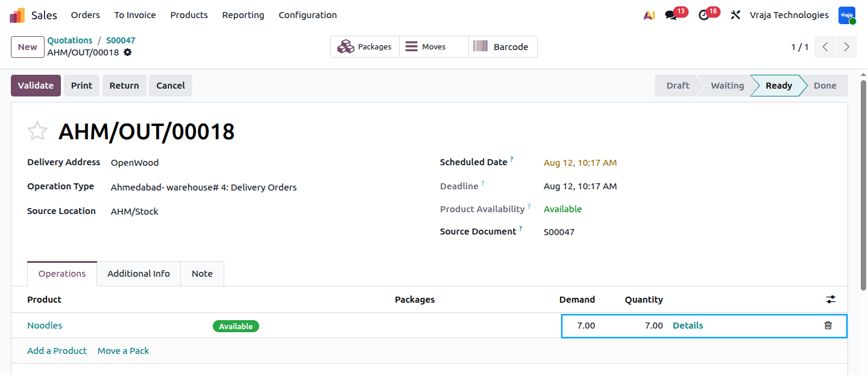Click the Add a Product link
This screenshot has height=375, width=868.
[57, 351]
